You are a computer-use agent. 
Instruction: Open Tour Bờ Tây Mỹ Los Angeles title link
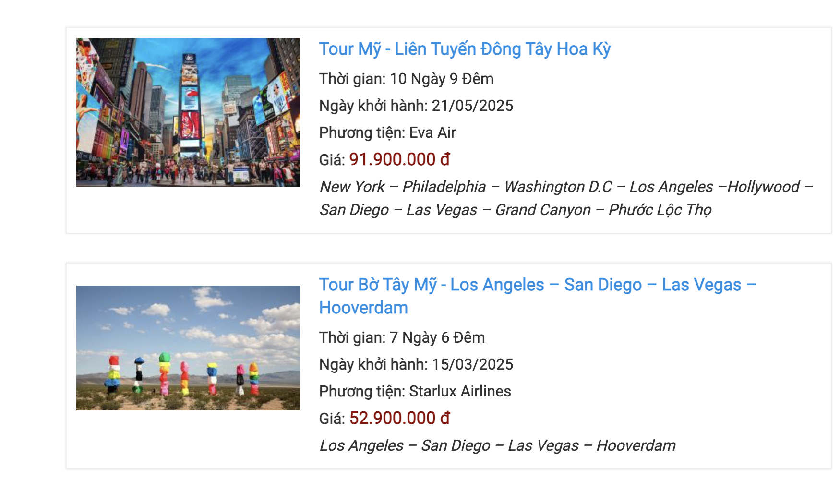[537, 285]
